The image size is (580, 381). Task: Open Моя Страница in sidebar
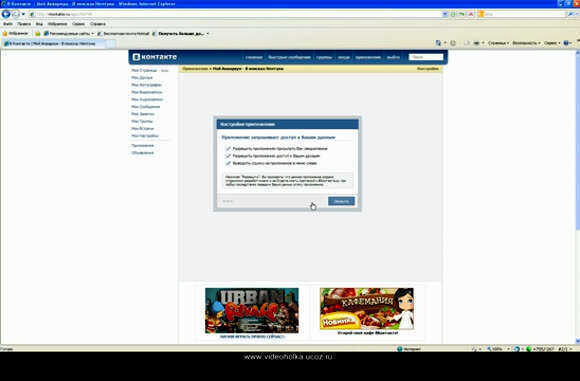coord(144,70)
